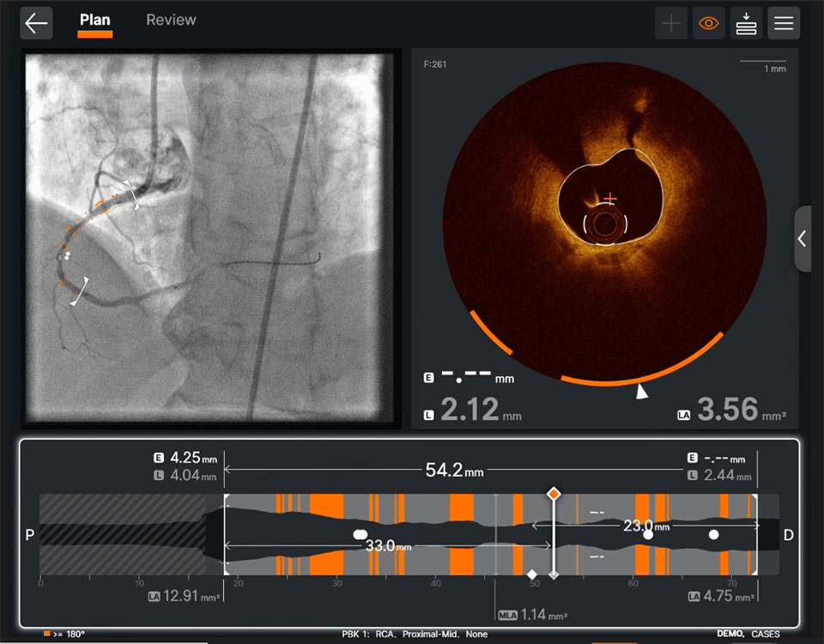824x644 pixels.
Task: Select the white double-dot marker on lumen profile
Action: [x=360, y=535]
